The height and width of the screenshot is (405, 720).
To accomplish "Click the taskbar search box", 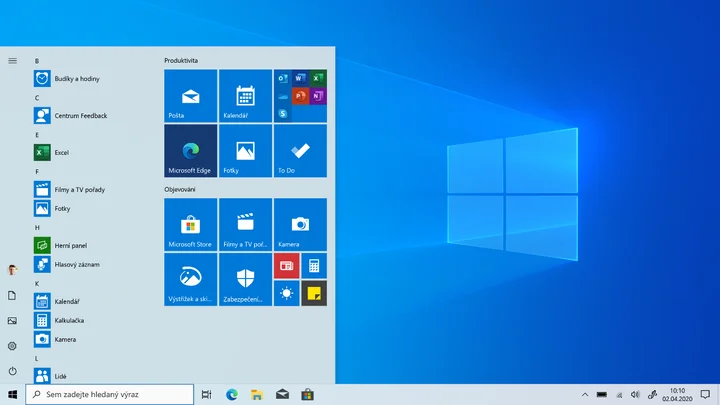I will (x=110, y=394).
